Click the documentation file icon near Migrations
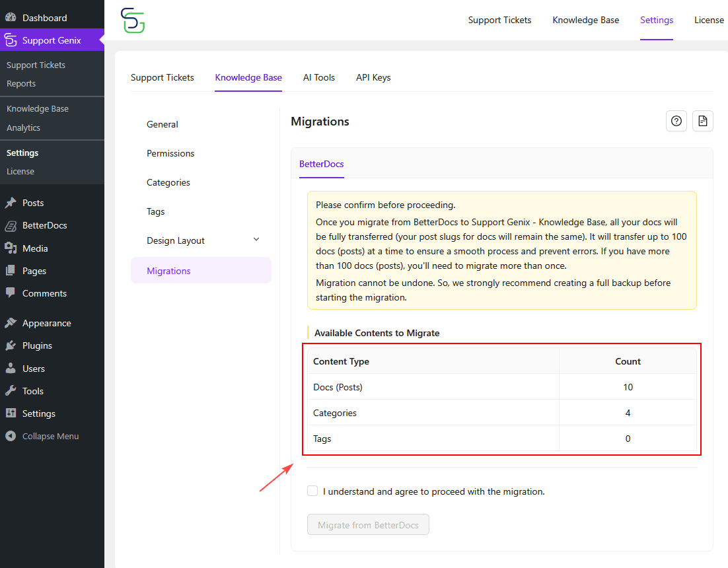728x568 pixels. 702,121
